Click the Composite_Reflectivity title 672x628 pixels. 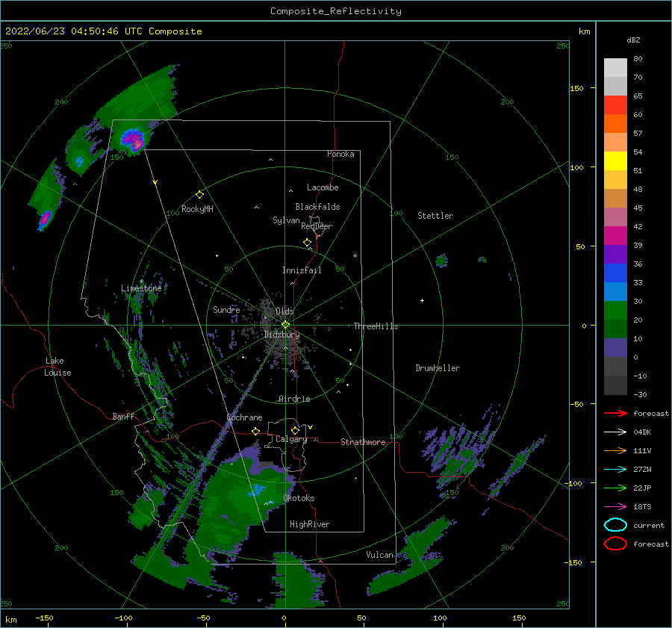(x=336, y=11)
